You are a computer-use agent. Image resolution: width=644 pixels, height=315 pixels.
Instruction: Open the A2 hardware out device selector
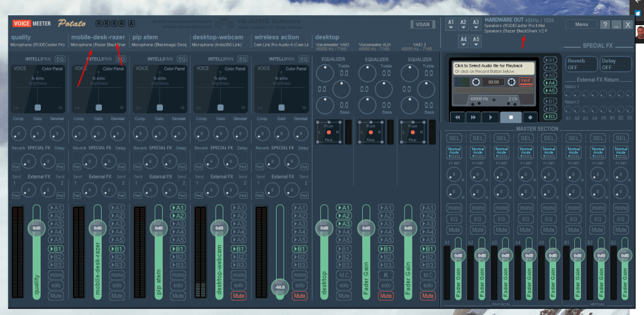coord(464,24)
